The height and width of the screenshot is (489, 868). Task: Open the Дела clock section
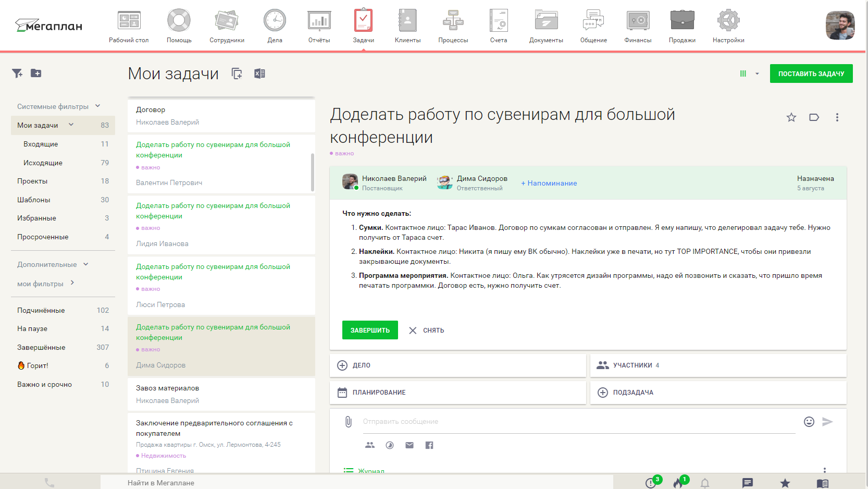click(x=275, y=26)
